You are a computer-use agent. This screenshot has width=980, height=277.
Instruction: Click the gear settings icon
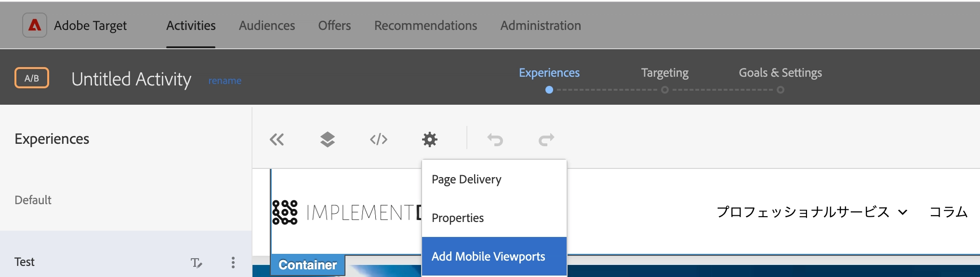point(430,139)
